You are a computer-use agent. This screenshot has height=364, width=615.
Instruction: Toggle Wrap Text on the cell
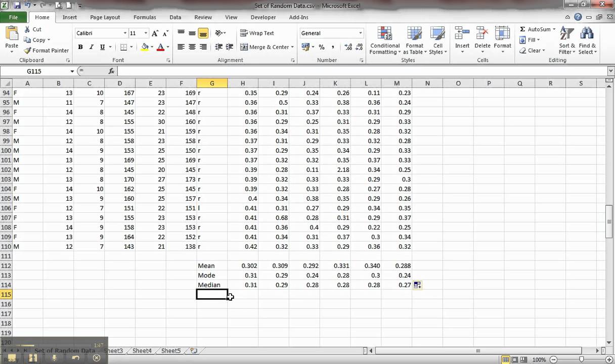point(257,33)
